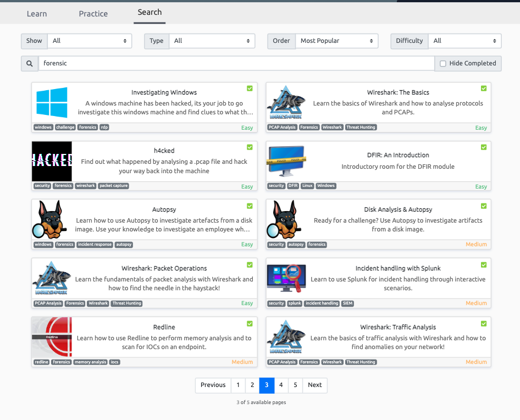Click completed checkmark on Incident handling with Splunk
520x420 pixels.
(x=484, y=265)
